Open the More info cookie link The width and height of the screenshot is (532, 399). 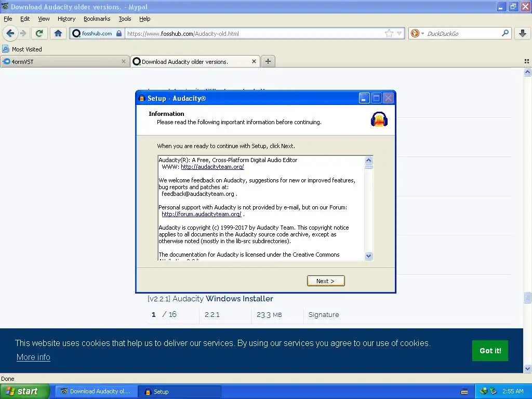click(33, 357)
